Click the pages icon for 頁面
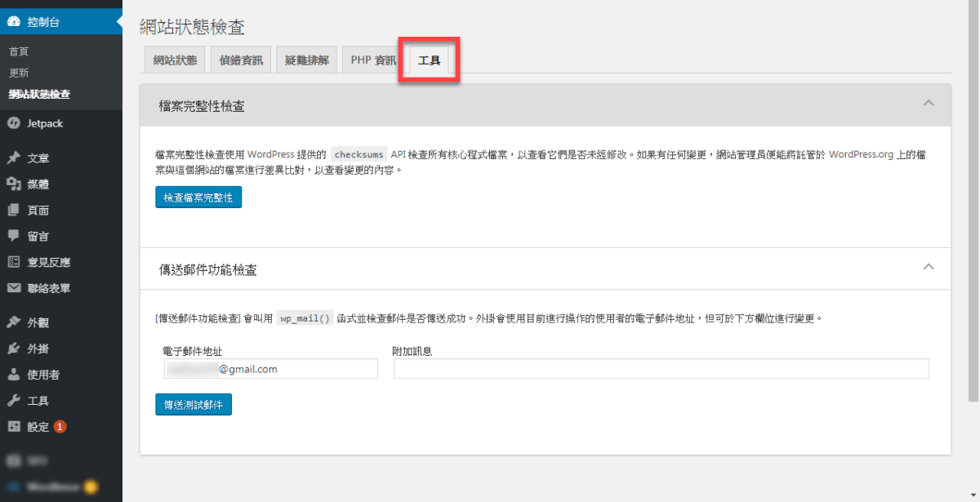Image resolution: width=980 pixels, height=502 pixels. (14, 211)
